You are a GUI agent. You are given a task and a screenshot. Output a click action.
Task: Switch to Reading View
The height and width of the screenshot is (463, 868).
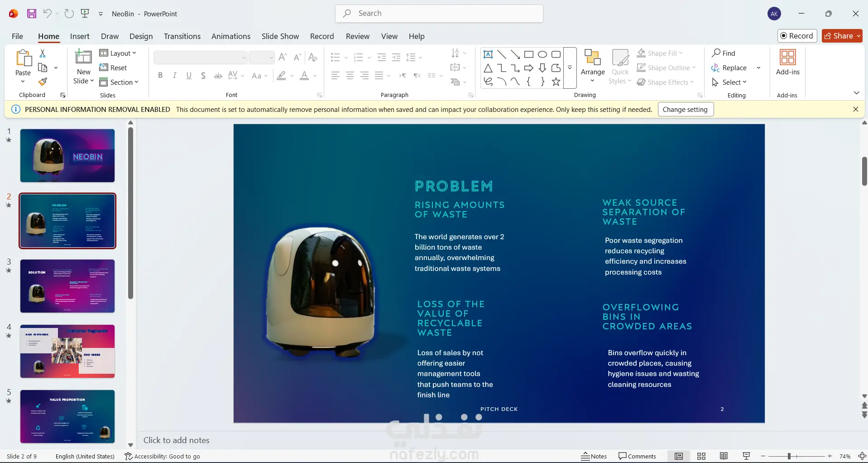pos(724,456)
